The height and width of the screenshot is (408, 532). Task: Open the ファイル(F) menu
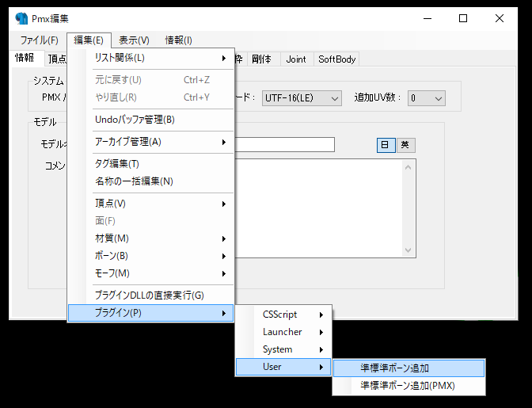click(39, 40)
